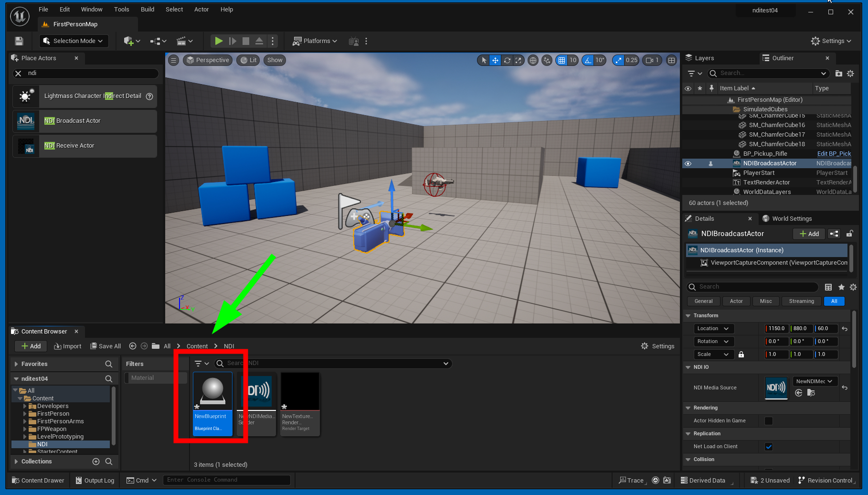The image size is (868, 495).
Task: Lock the Scale ratio padlock icon
Action: 741,355
